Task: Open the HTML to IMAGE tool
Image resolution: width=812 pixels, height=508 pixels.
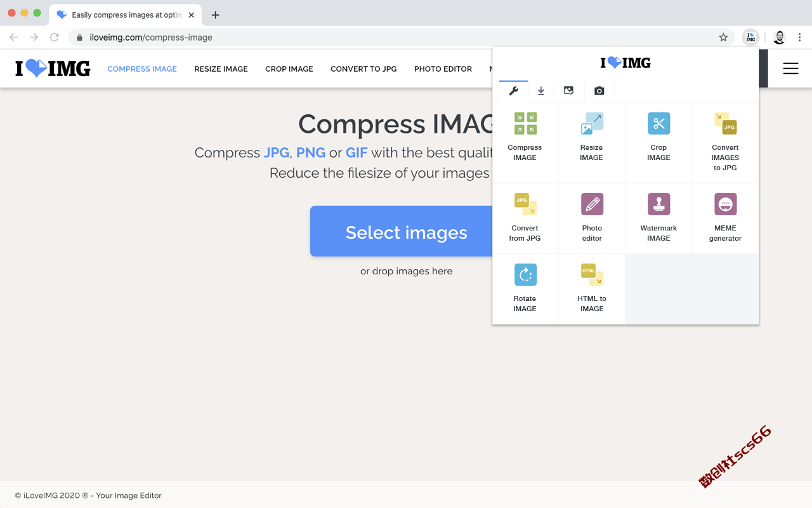Action: click(x=592, y=289)
